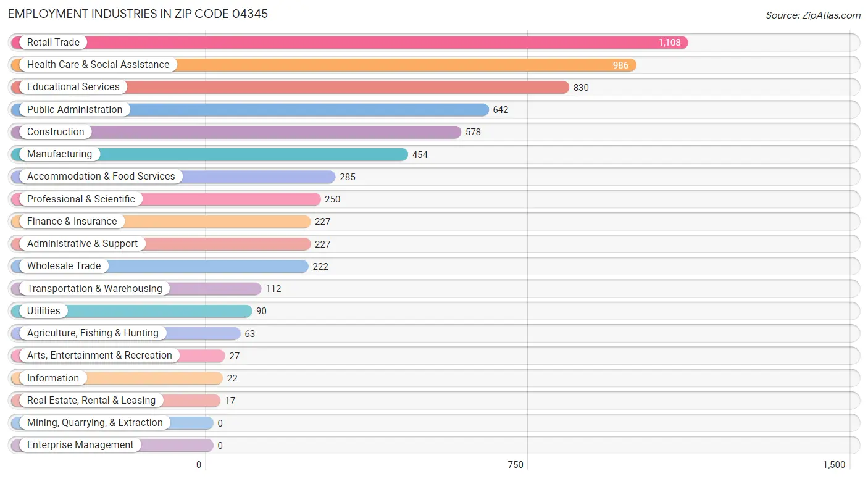The image size is (868, 479).
Task: Click the Construction bar label
Action: click(56, 132)
